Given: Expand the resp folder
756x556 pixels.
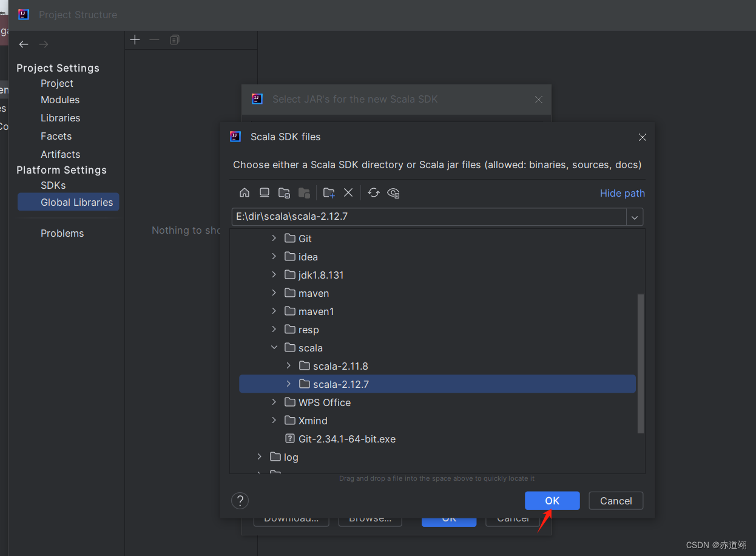Looking at the screenshot, I should [x=274, y=330].
